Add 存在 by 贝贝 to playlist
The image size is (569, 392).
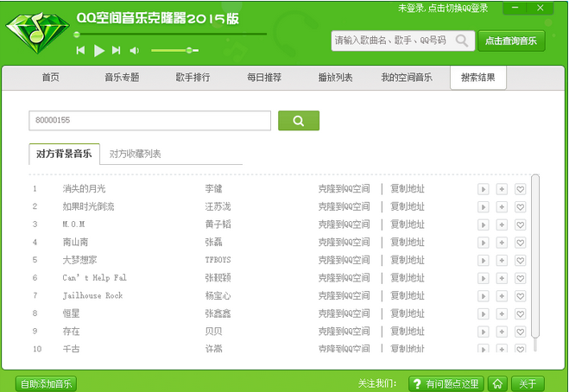(x=502, y=332)
